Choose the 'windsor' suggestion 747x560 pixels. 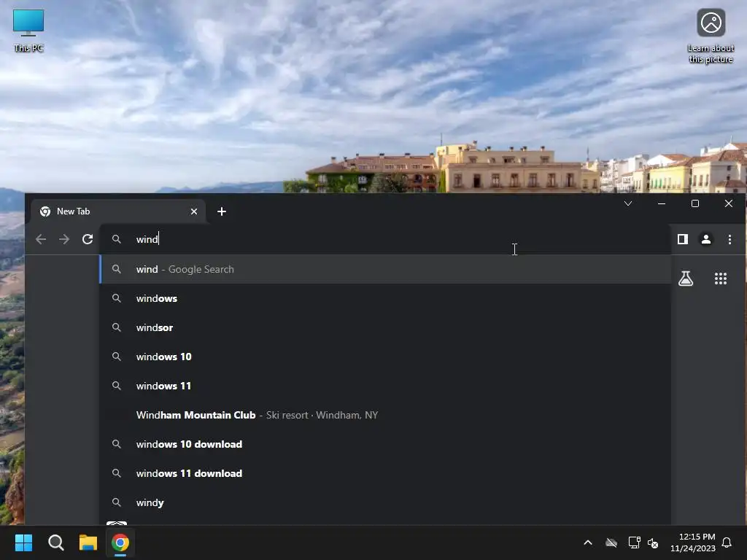click(x=385, y=327)
